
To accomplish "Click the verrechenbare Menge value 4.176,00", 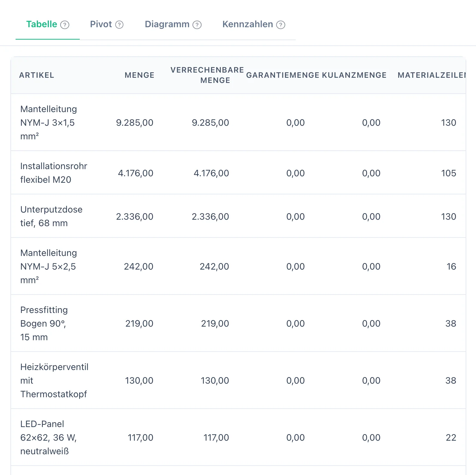I will (211, 173).
